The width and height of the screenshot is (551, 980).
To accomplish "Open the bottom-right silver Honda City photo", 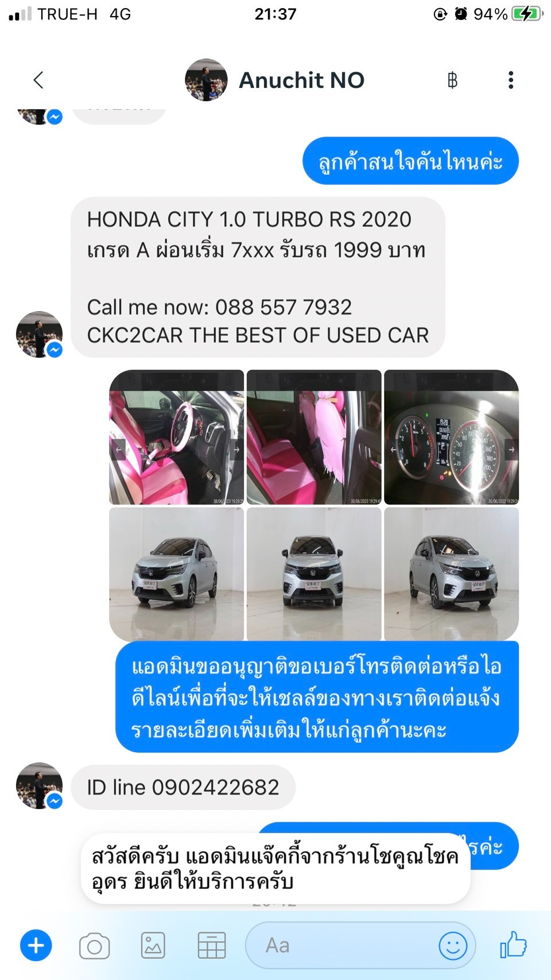I will click(x=452, y=574).
